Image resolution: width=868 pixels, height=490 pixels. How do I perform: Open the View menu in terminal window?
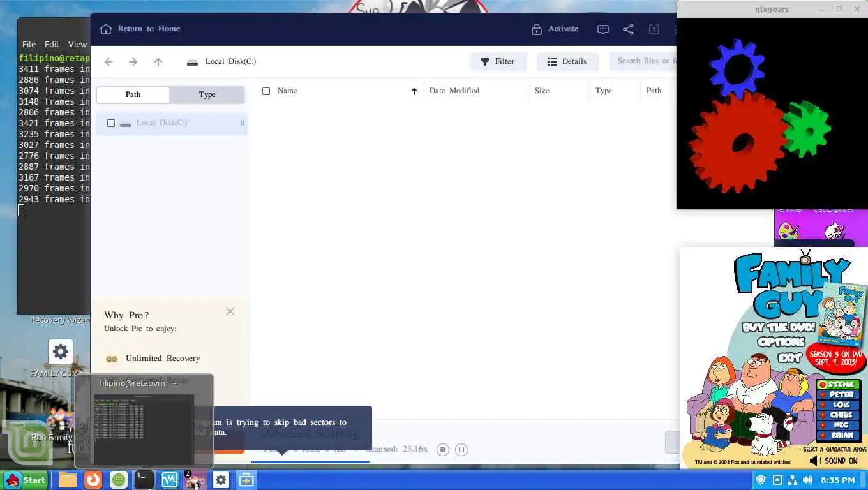(x=77, y=44)
